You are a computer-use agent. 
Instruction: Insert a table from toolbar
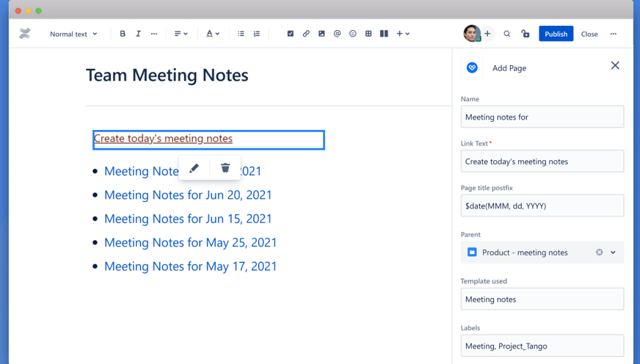[368, 34]
